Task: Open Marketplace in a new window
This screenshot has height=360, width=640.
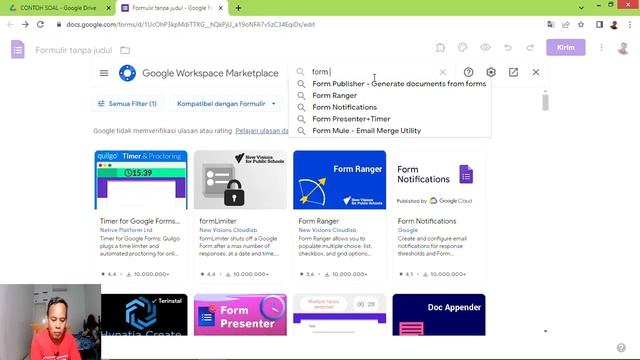Action: pos(513,72)
